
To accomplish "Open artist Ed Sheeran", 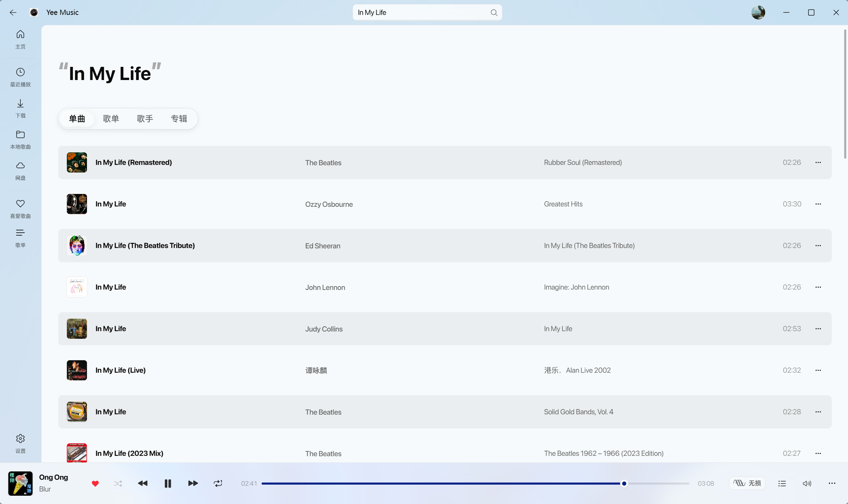I will point(323,246).
